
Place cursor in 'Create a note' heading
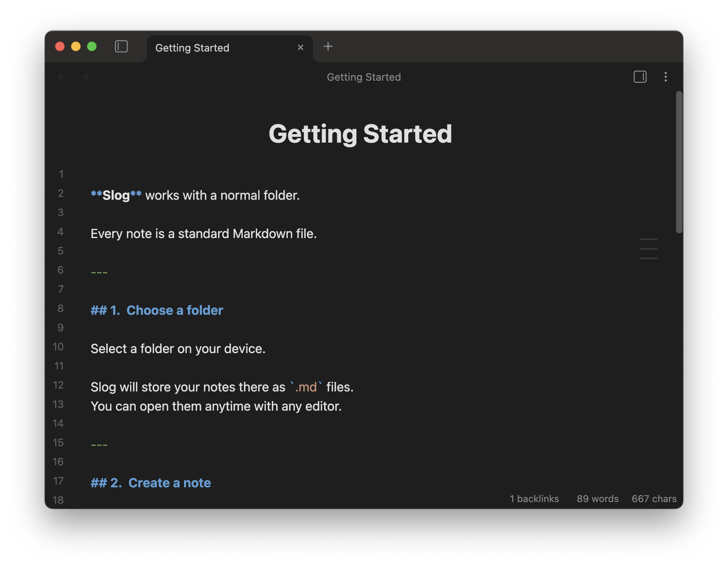[x=170, y=483]
